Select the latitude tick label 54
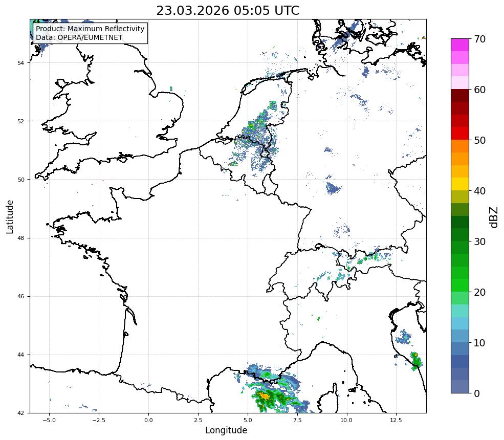 pos(20,63)
